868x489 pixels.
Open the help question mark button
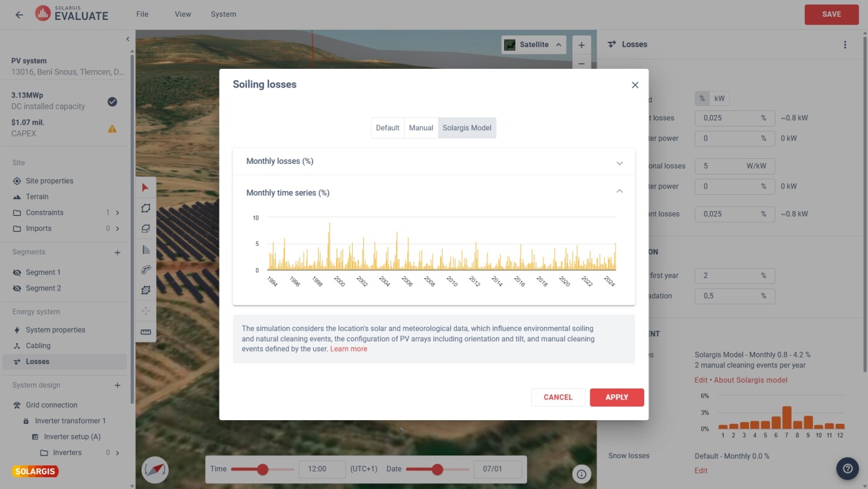tap(848, 469)
